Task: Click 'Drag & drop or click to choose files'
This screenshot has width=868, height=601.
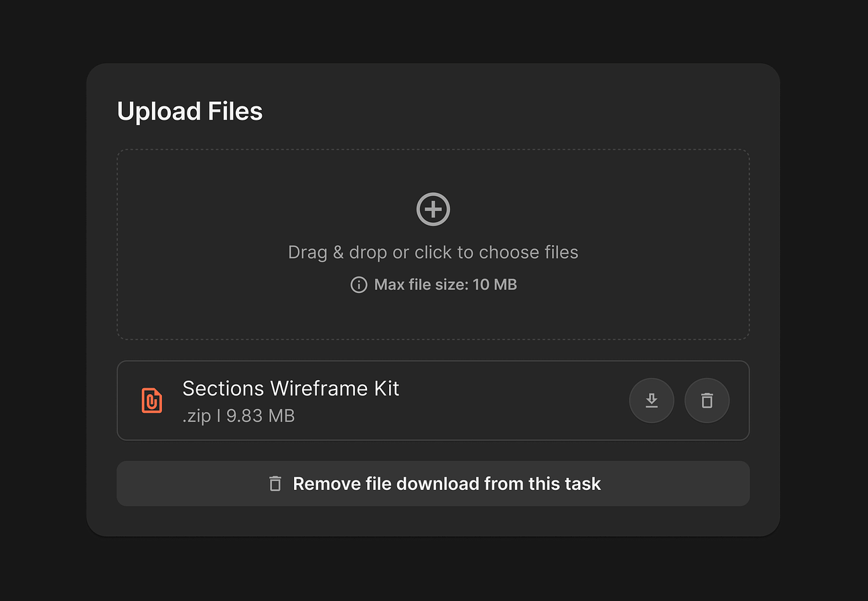Action: pyautogui.click(x=433, y=252)
